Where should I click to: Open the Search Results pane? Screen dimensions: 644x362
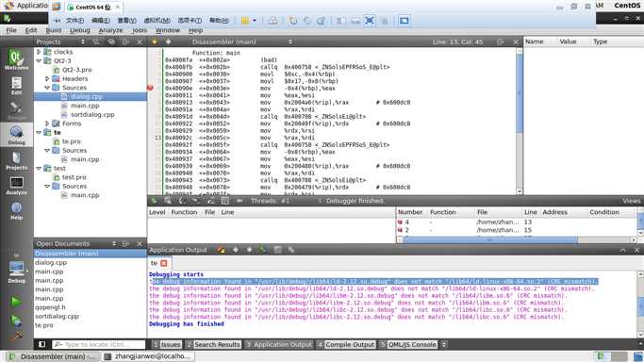pos(213,344)
